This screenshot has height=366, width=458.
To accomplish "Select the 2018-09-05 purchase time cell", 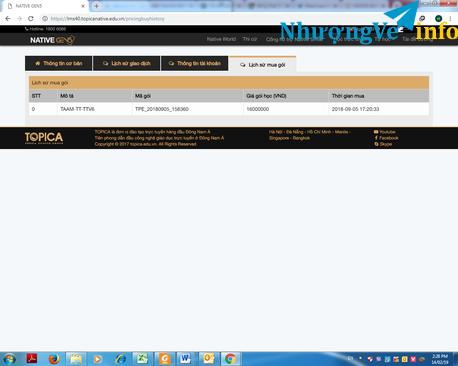I will 355,109.
